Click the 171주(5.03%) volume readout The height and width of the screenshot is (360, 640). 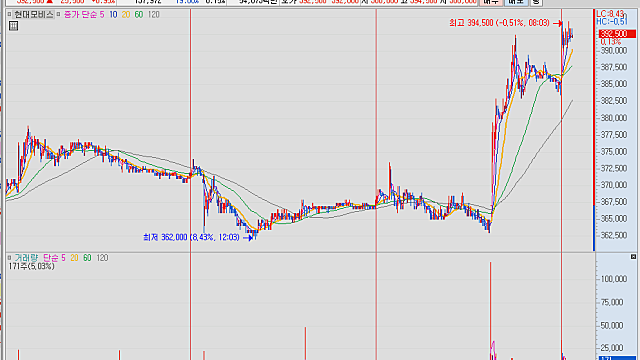pyautogui.click(x=31, y=267)
